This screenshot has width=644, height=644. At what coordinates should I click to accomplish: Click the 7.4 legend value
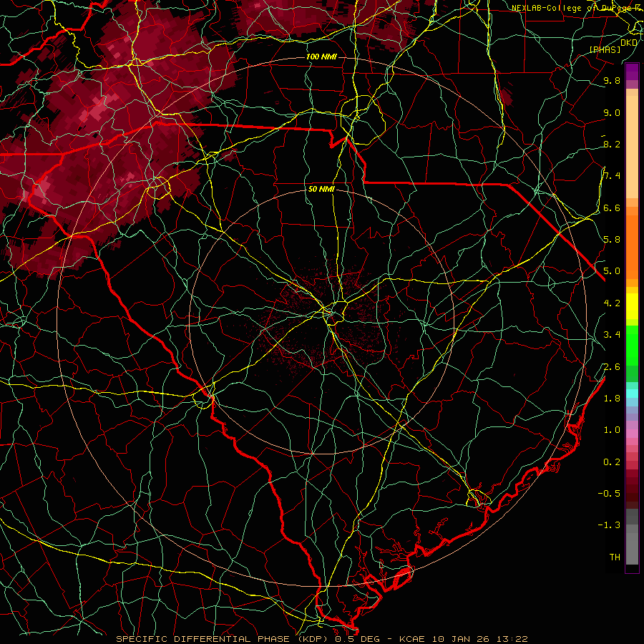(x=612, y=176)
